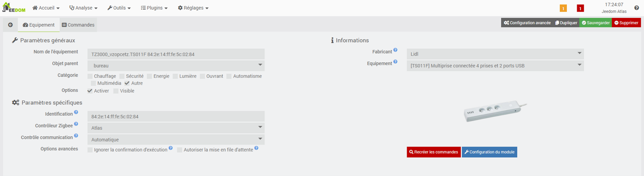The width and height of the screenshot is (644, 176).
Task: Expand the Objet parent dropdown
Action: (x=176, y=66)
